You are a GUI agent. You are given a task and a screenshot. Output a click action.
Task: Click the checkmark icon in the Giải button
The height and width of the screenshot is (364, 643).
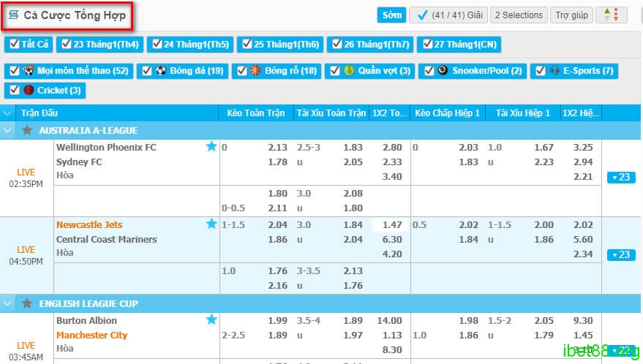tap(422, 15)
